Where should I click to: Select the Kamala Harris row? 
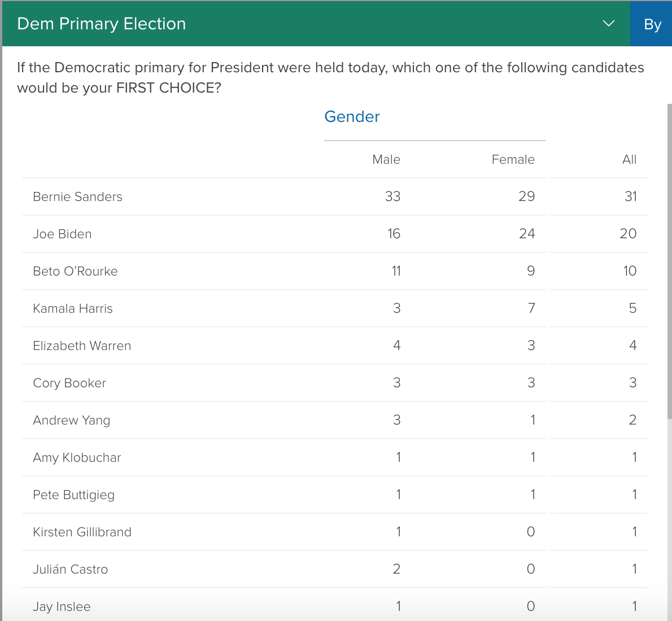coord(73,308)
